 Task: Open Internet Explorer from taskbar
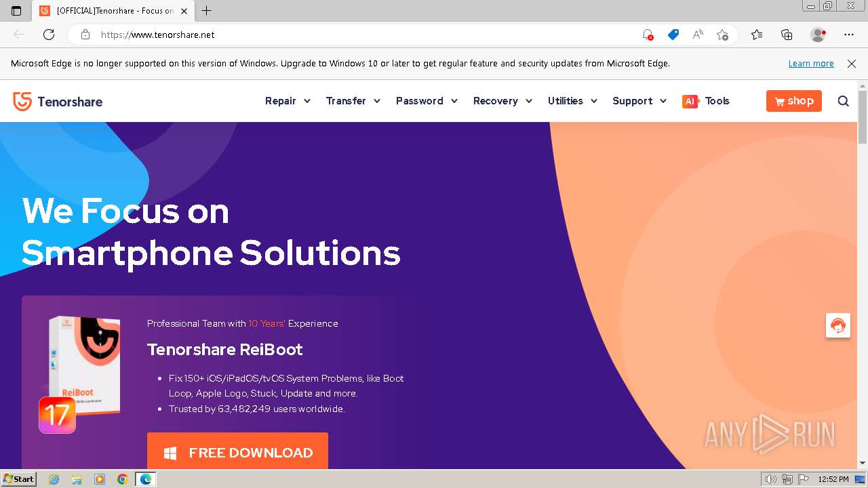click(x=54, y=479)
